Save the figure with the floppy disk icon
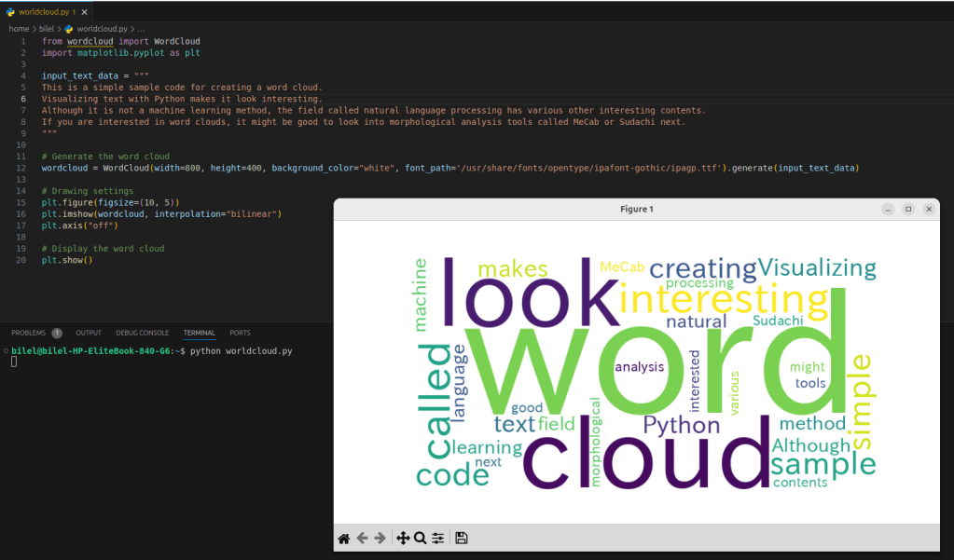Image resolution: width=954 pixels, height=560 pixels. 462,538
